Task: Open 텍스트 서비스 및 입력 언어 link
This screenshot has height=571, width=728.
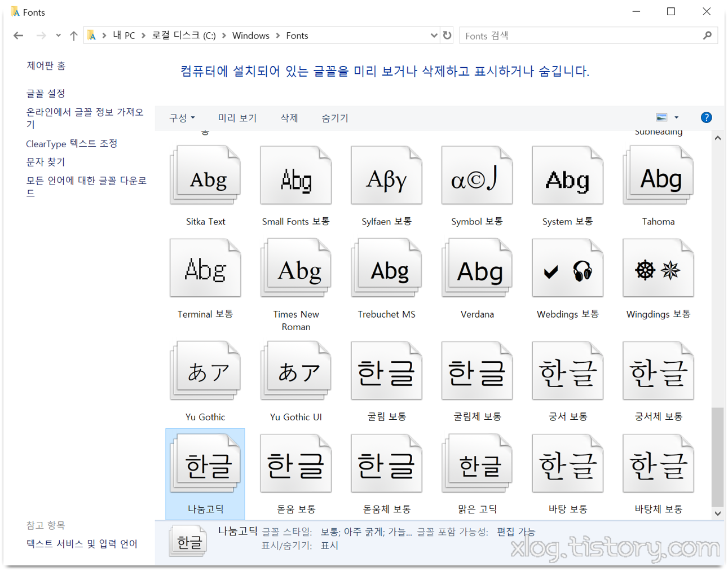Action: [x=82, y=543]
